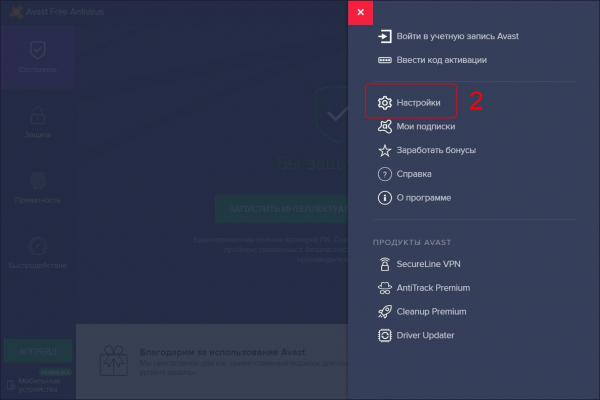This screenshot has width=600, height=400.
Task: Click the star icon for bonuses
Action: point(385,150)
